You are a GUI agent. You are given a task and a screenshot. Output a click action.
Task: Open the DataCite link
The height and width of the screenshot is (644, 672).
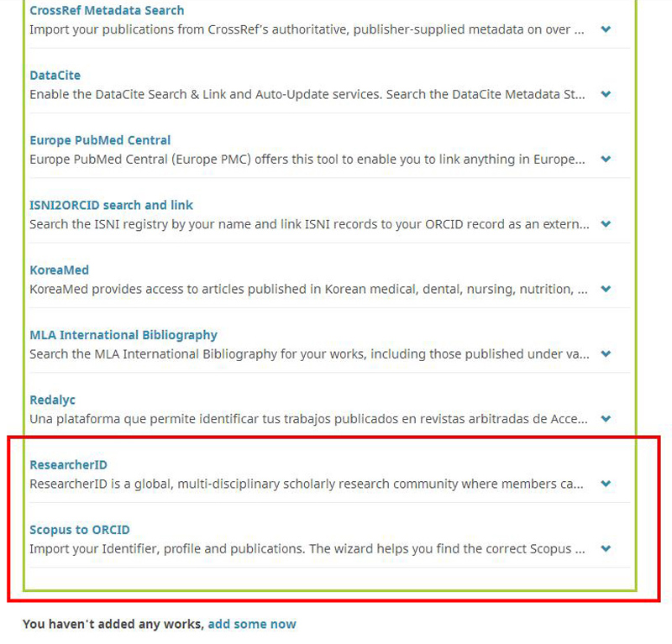pyautogui.click(x=55, y=76)
